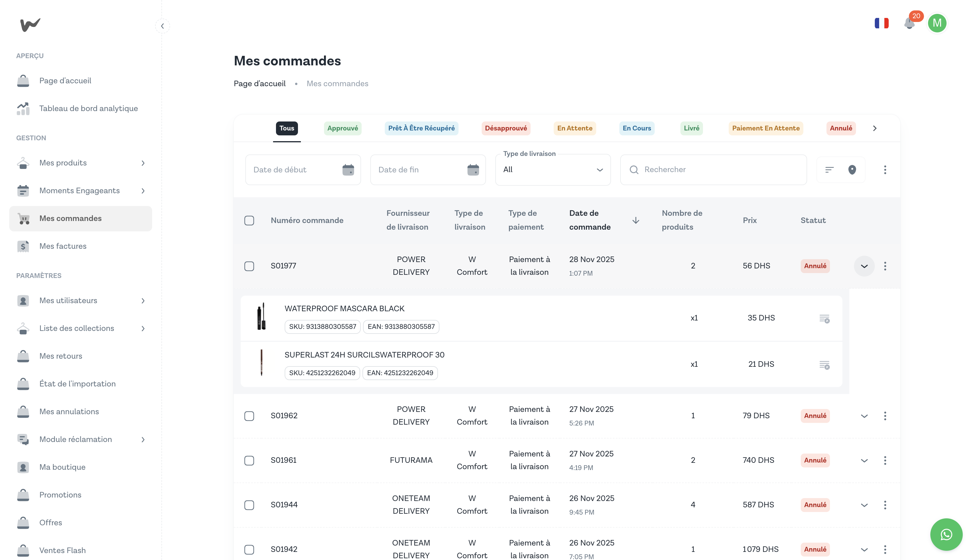Viewport: 972px width, 560px height.
Task: Click the map pin location filter icon
Action: point(852,170)
